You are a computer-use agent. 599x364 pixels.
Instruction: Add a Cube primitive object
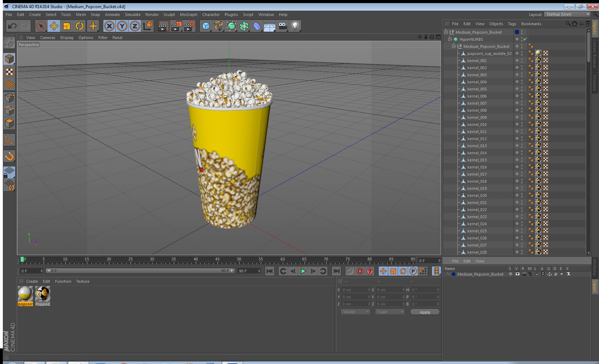coord(206,26)
